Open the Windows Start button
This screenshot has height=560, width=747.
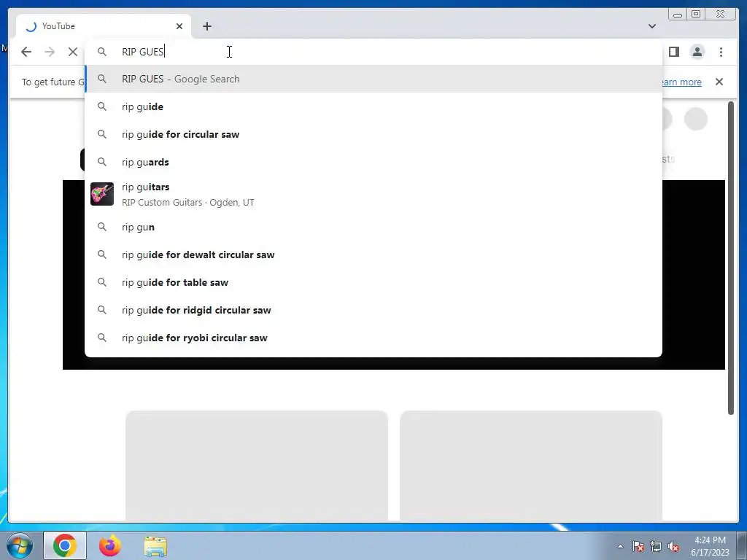coord(19,545)
